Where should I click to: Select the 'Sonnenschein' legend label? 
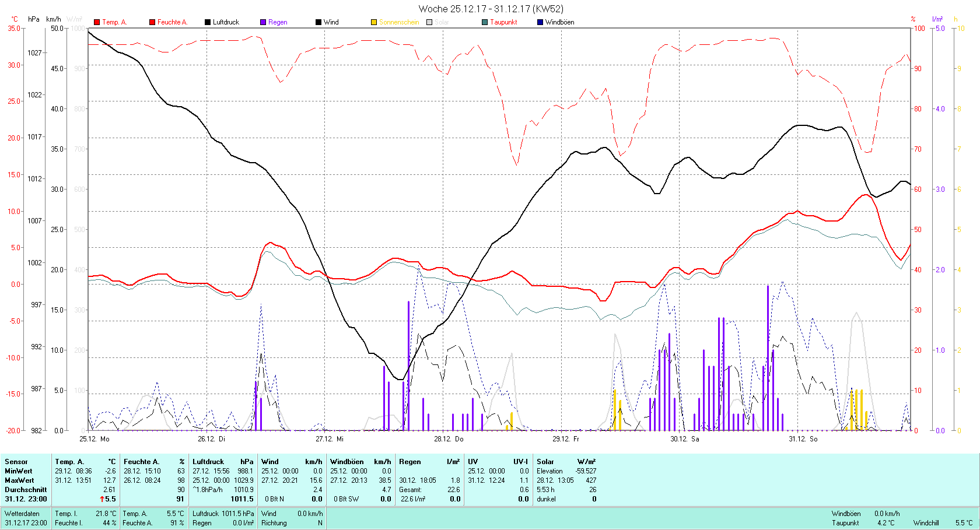(399, 22)
